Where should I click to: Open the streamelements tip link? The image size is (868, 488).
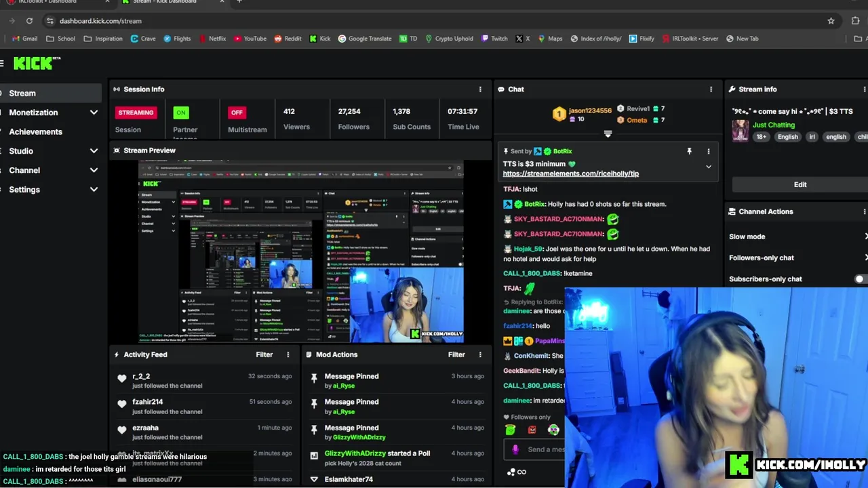pos(570,174)
